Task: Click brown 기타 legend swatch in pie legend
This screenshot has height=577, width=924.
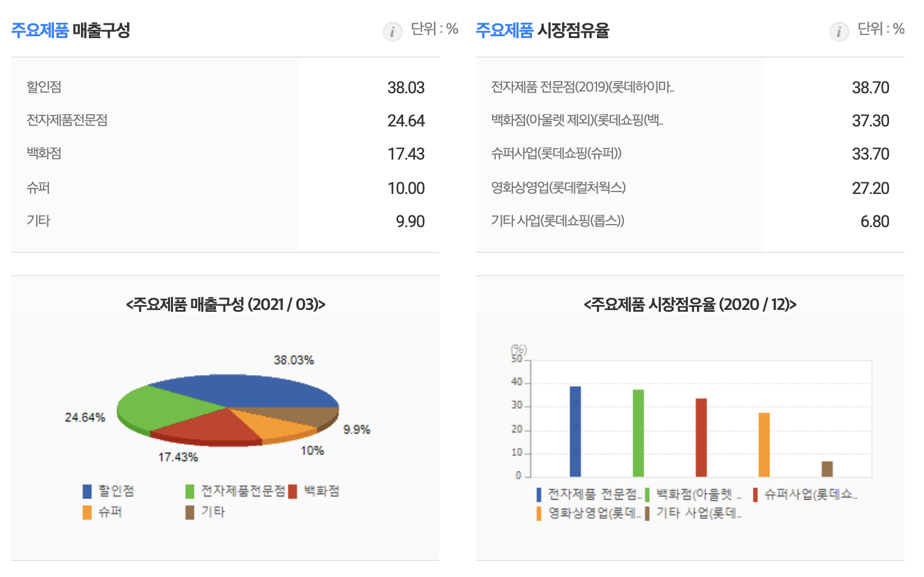Action: [x=190, y=513]
